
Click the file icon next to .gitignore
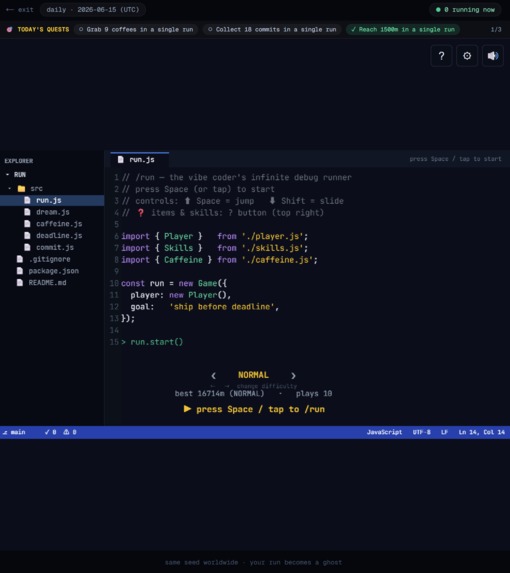coord(20,259)
